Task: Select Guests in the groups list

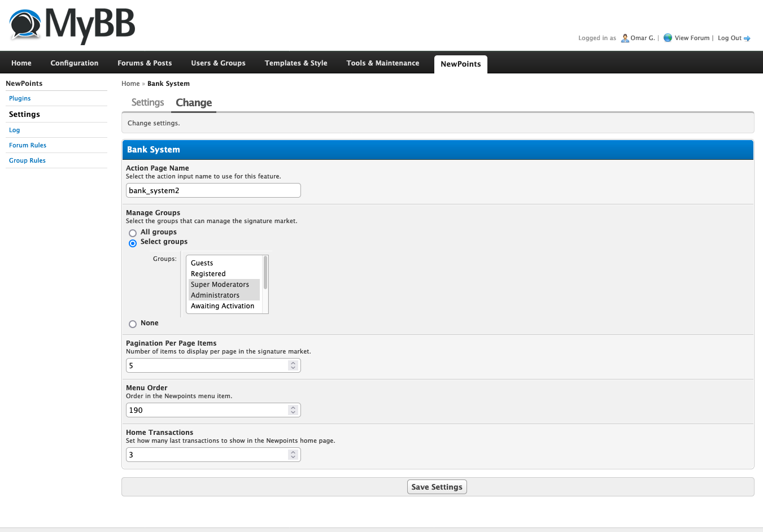Action: pyautogui.click(x=202, y=263)
